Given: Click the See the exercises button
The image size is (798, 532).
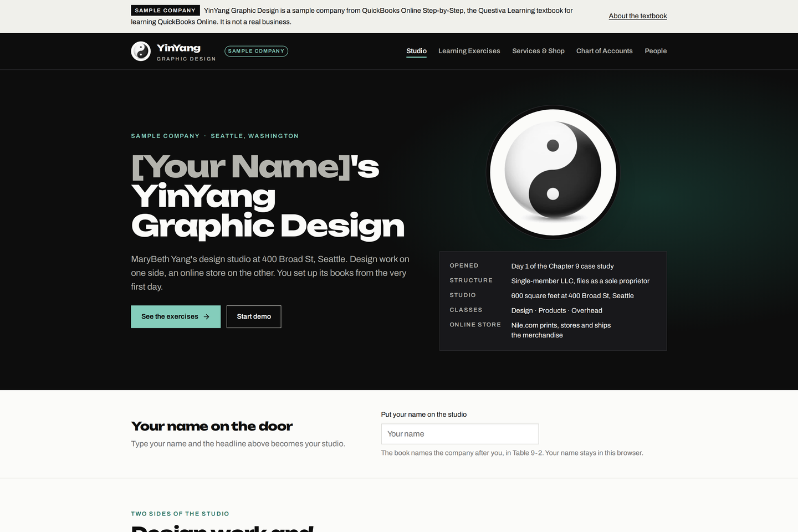Looking at the screenshot, I should [176, 316].
